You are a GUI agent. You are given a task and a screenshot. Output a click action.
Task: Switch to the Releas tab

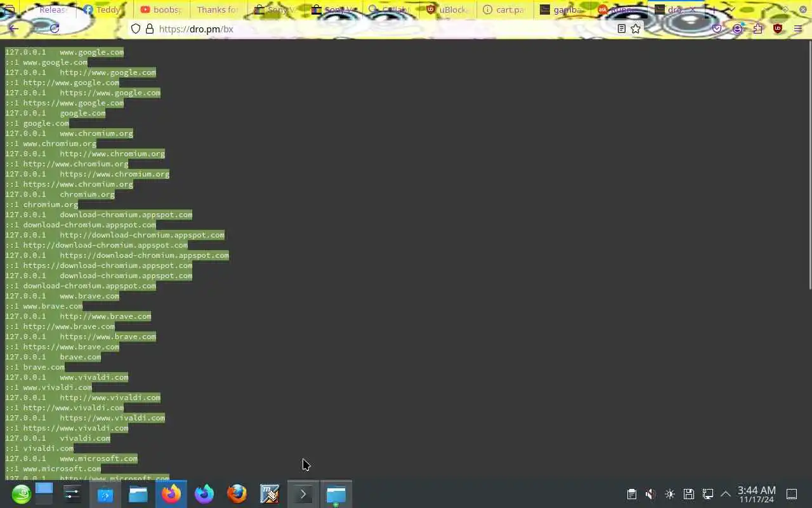click(x=48, y=10)
